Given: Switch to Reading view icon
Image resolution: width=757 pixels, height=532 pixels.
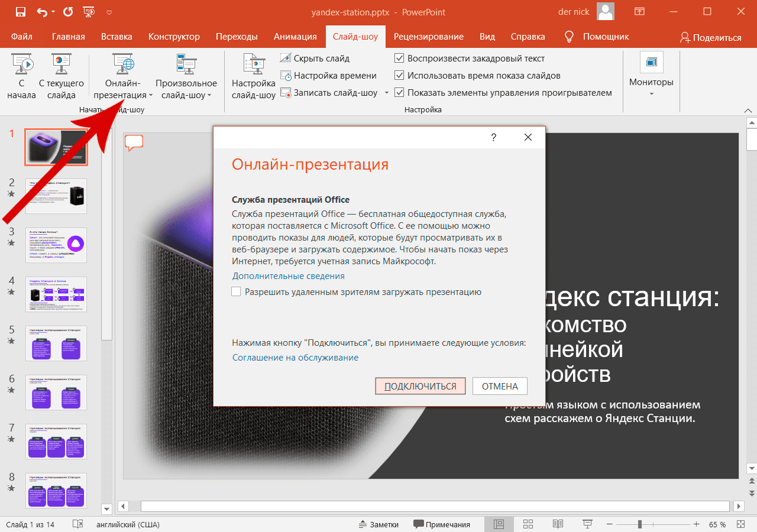Looking at the screenshot, I should 558,524.
